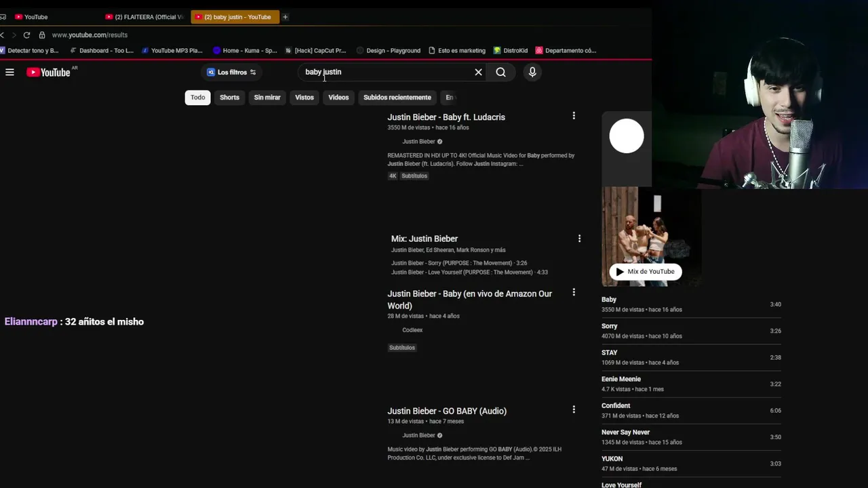868x488 pixels.
Task: Click the browser forward arrow
Action: (x=14, y=35)
